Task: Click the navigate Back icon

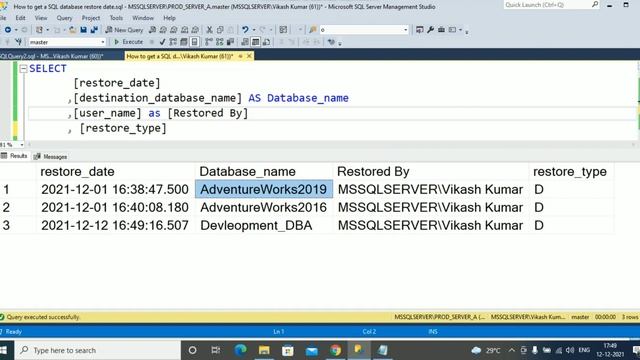Action: pos(7,30)
